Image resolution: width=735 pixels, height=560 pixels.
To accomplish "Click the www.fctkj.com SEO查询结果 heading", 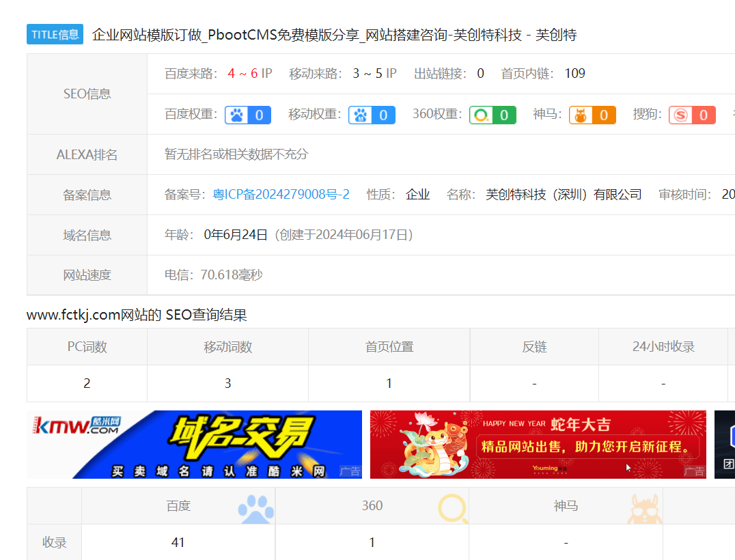I will pyautogui.click(x=137, y=315).
